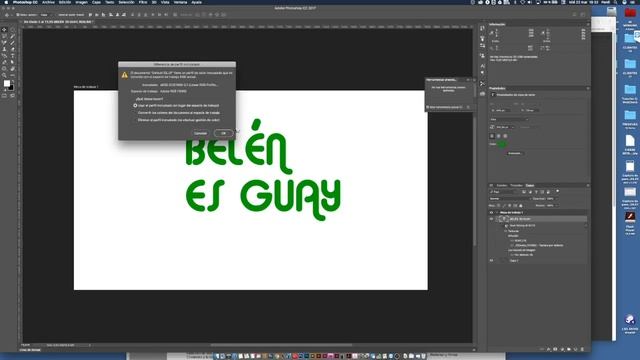Select the Clone Stamp tool
The height and width of the screenshot is (360, 640).
[x=4, y=49]
